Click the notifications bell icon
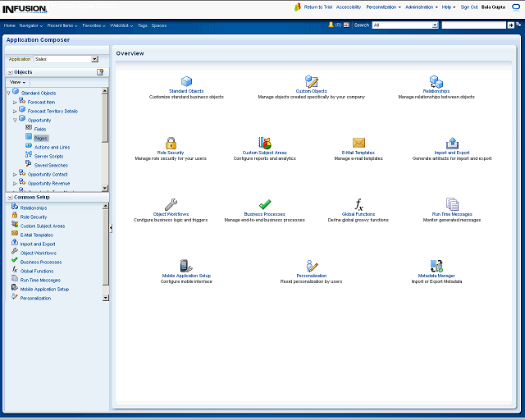The image size is (525, 420). [x=331, y=25]
